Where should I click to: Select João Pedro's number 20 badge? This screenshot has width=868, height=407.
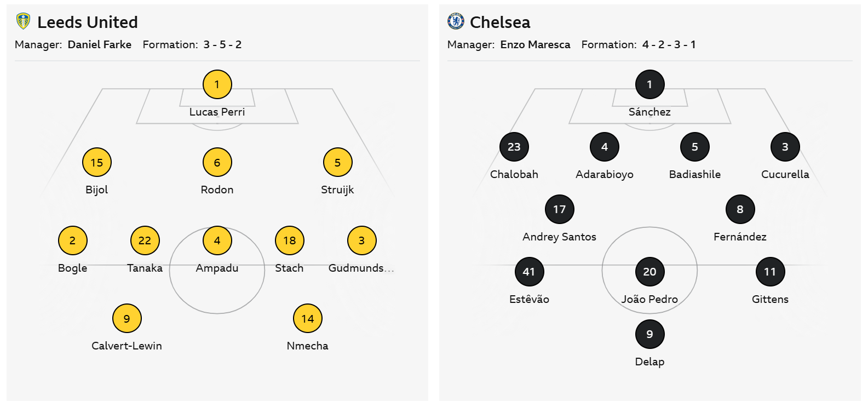[x=650, y=272]
